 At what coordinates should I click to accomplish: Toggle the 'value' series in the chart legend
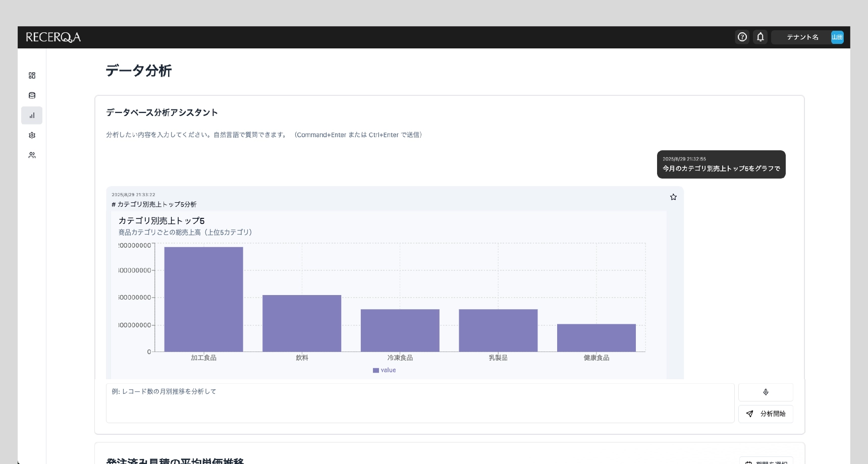pyautogui.click(x=384, y=370)
